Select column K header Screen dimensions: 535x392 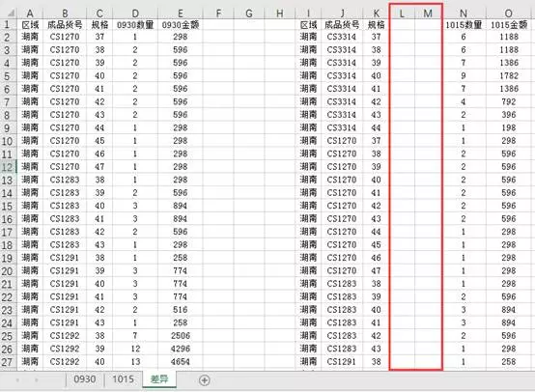pyautogui.click(x=376, y=14)
